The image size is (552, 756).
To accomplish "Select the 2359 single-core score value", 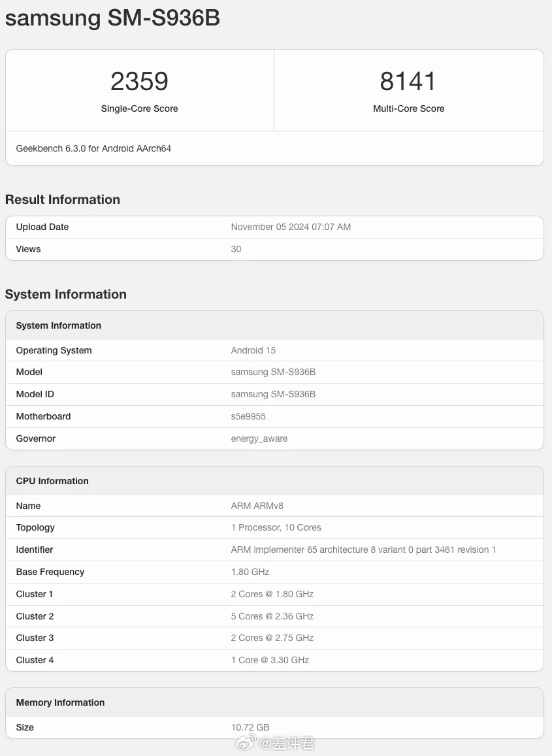I will point(139,81).
